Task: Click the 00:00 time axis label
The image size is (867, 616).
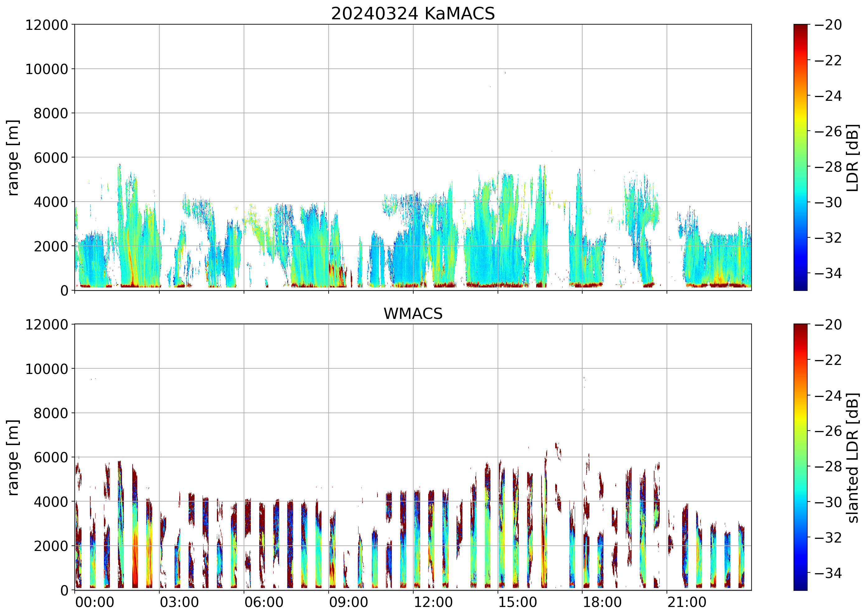Action: tap(95, 602)
